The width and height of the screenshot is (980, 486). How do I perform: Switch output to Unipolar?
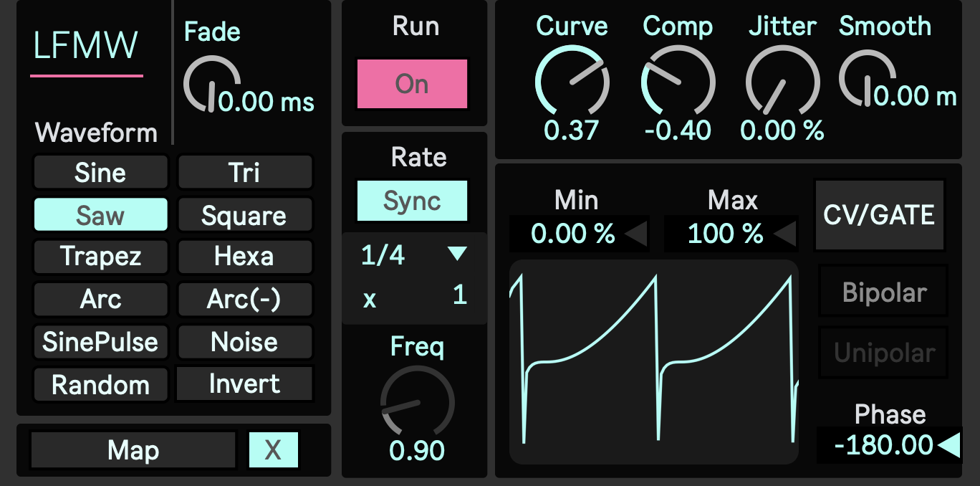[883, 351]
